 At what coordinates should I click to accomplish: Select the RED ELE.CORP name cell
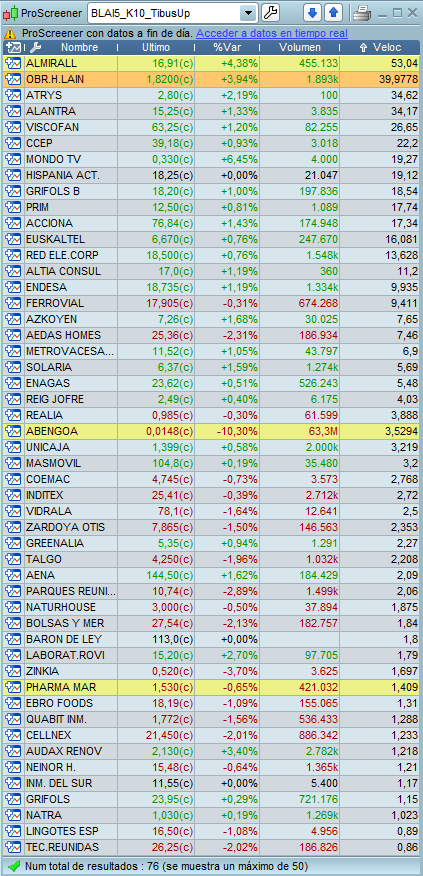click(70, 255)
